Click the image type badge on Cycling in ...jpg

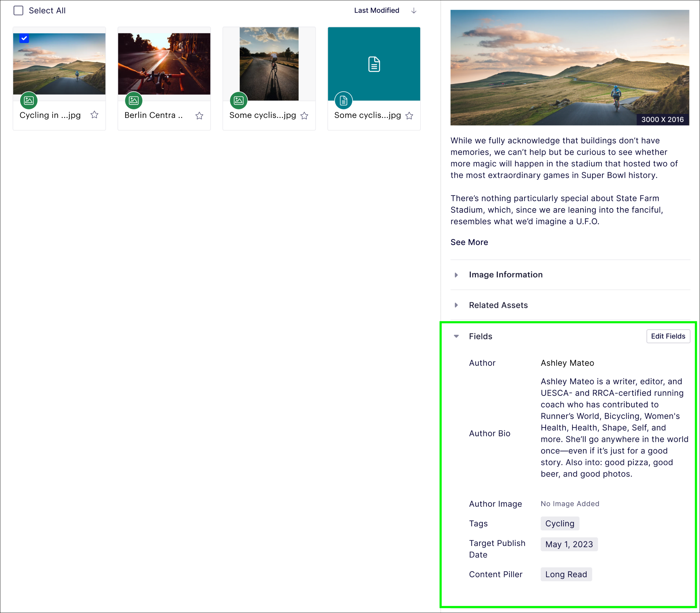(x=29, y=100)
